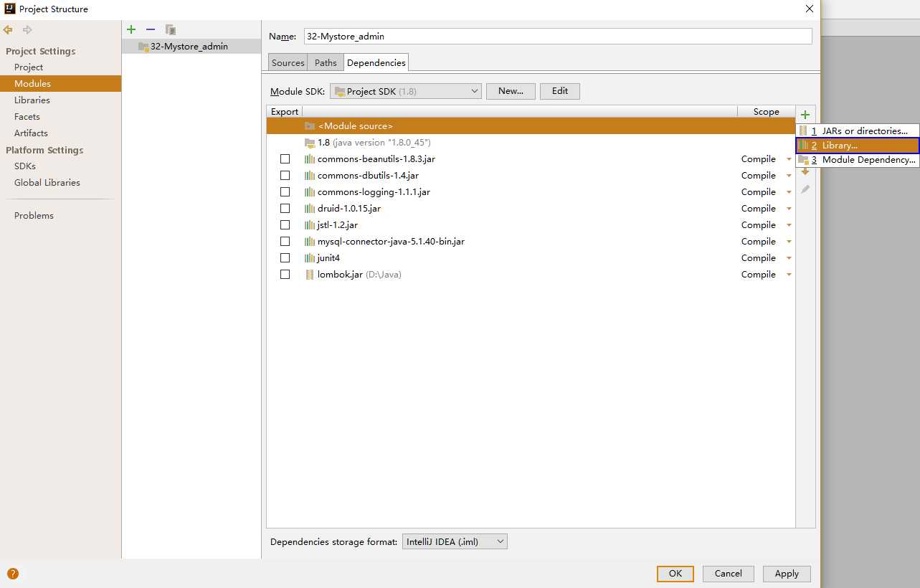Click the Apply button
920x588 pixels.
point(787,574)
